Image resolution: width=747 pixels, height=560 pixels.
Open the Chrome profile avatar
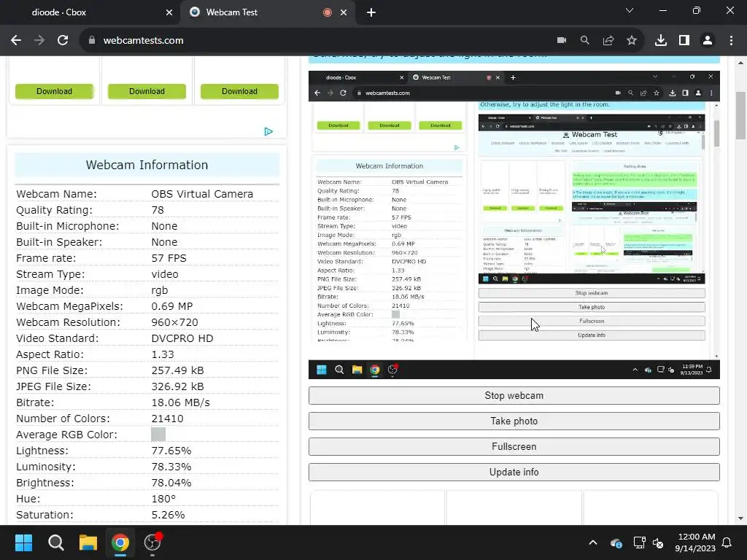pos(708,41)
